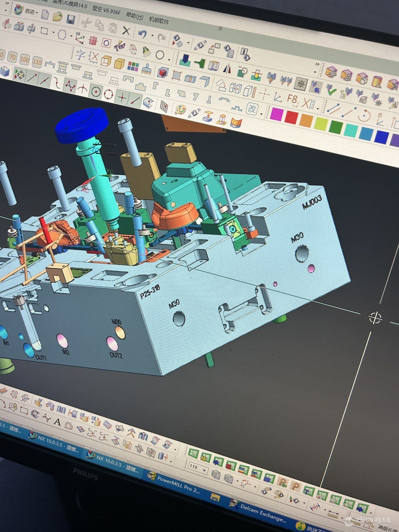This screenshot has width=399, height=532.
Task: Click the green checkmark icon
Action: 331,91
